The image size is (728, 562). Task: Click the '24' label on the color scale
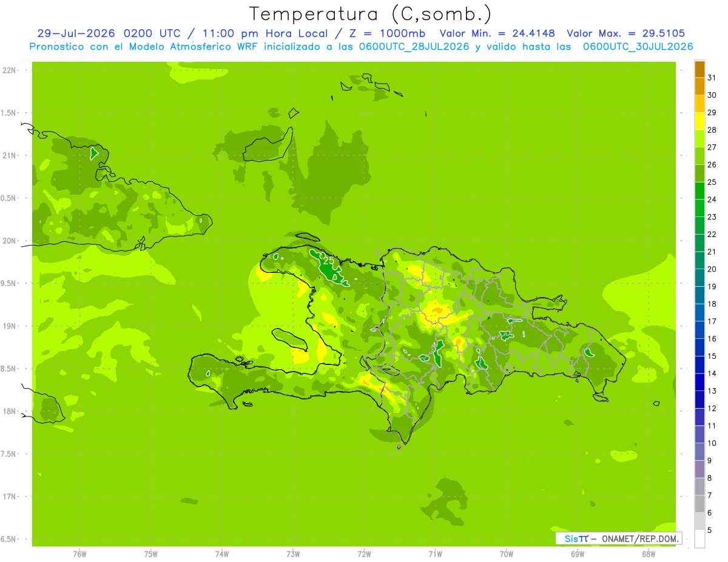click(712, 199)
